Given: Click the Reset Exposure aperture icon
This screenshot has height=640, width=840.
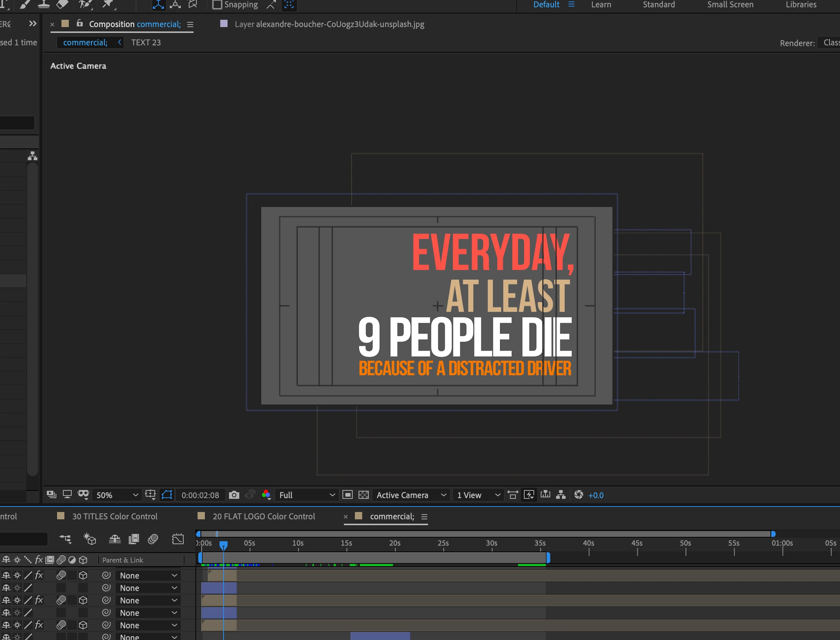Looking at the screenshot, I should coord(578,495).
